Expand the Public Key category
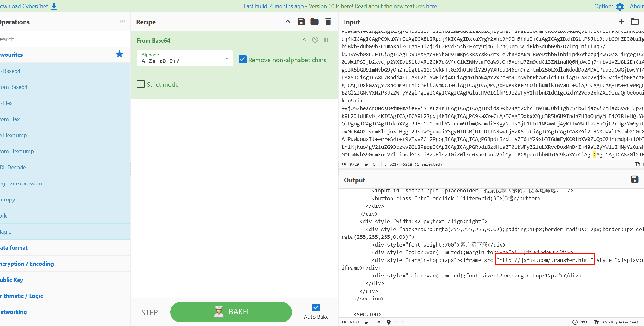Image resolution: width=644 pixels, height=326 pixels. tap(65, 280)
